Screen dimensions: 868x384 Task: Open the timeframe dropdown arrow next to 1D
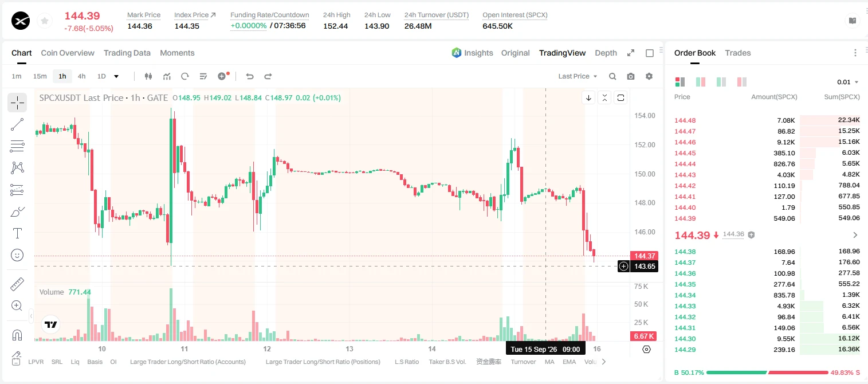click(116, 76)
